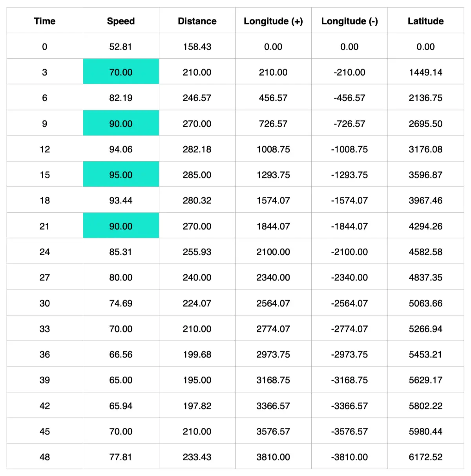Select latitude cell 6172.52
The image size is (471, 476).
[x=425, y=457]
